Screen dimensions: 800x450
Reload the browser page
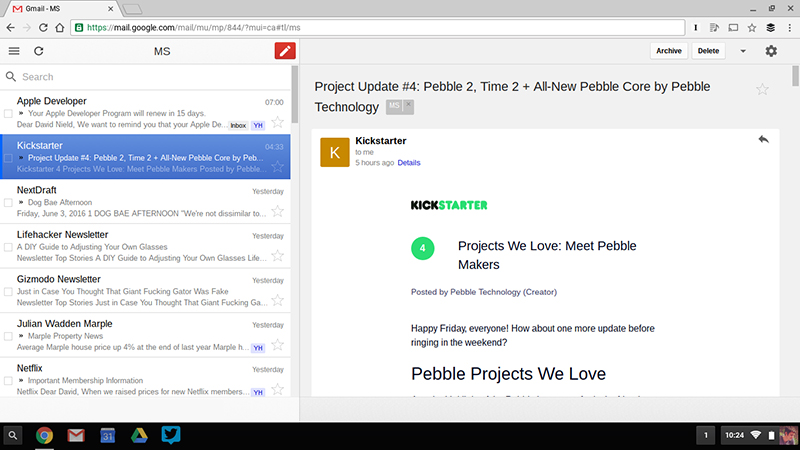pyautogui.click(x=43, y=28)
